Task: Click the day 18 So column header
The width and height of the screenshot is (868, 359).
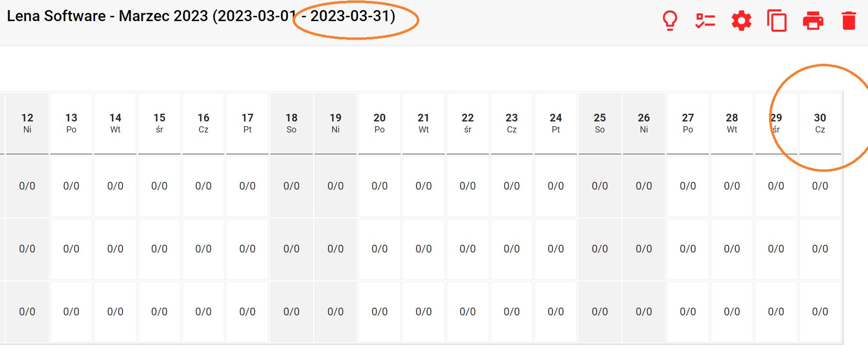Action: pyautogui.click(x=292, y=123)
